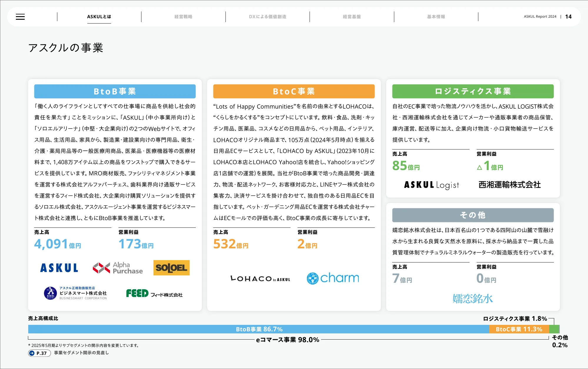
Task: Click the BtoB 売上高 label
Action: coord(42,232)
